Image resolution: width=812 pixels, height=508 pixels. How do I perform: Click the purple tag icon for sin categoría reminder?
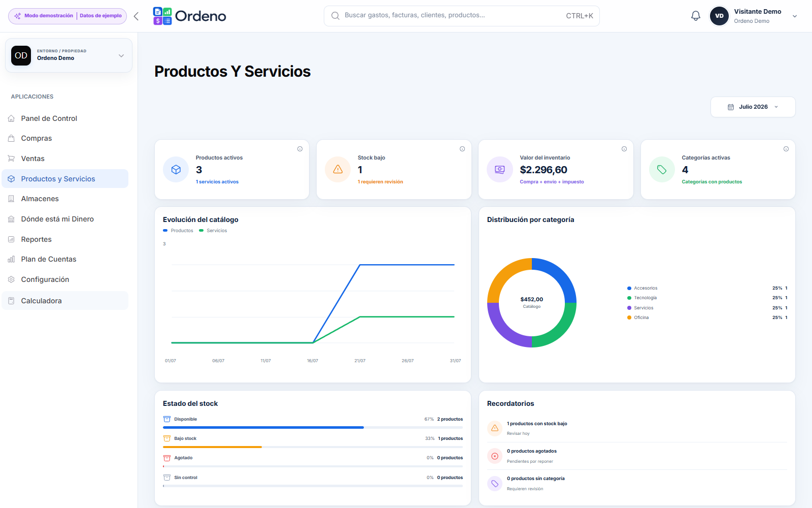click(x=495, y=484)
